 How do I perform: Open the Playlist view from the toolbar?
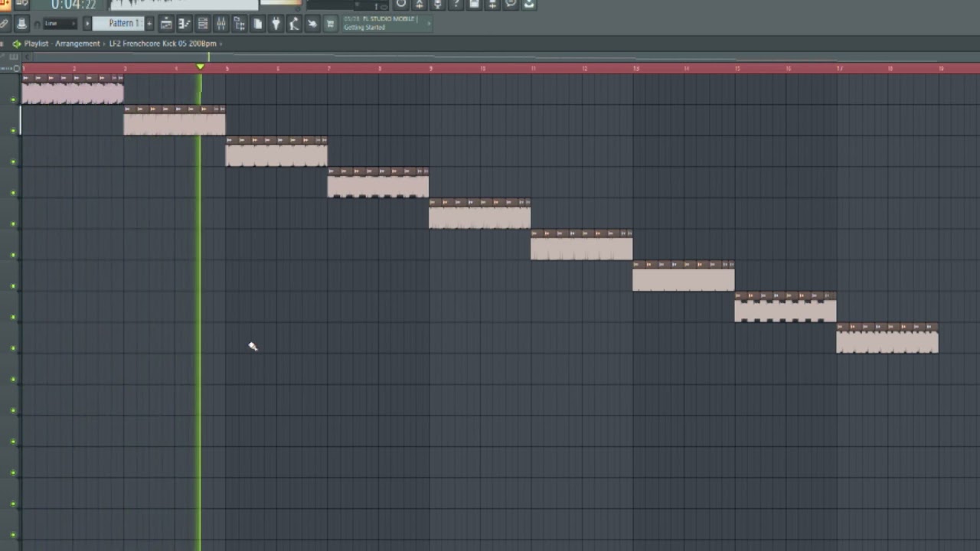[x=166, y=24]
